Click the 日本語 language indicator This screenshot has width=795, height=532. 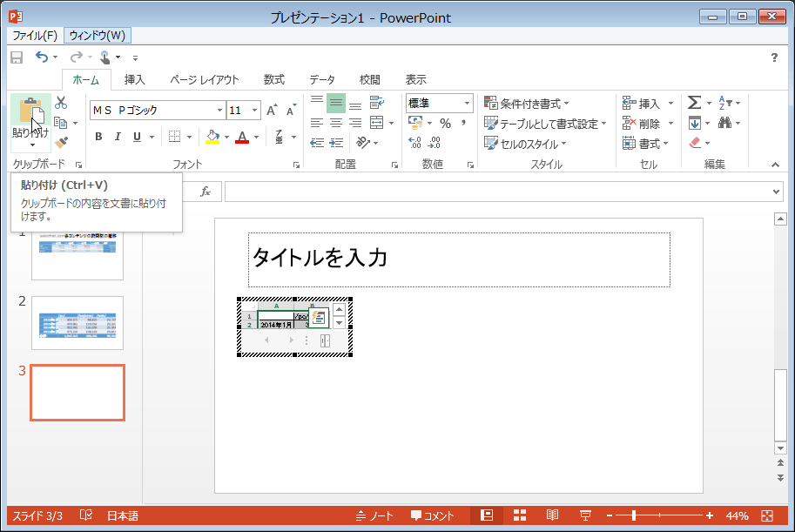123,515
